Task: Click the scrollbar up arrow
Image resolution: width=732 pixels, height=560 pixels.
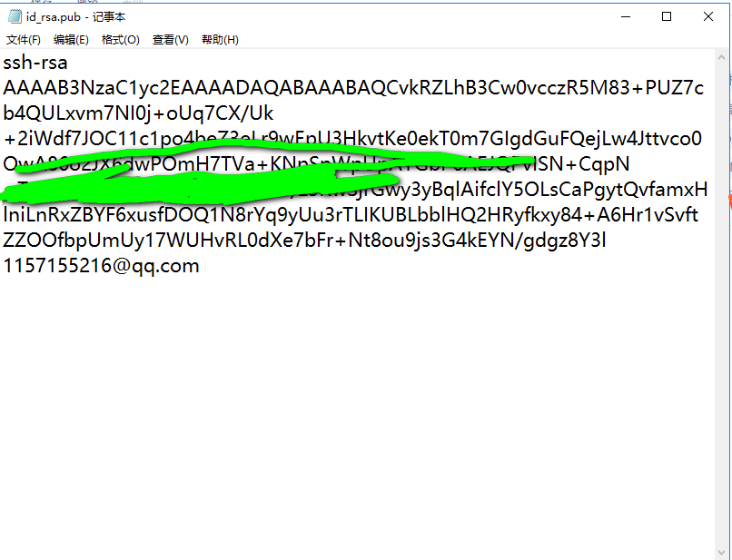Action: [721, 57]
